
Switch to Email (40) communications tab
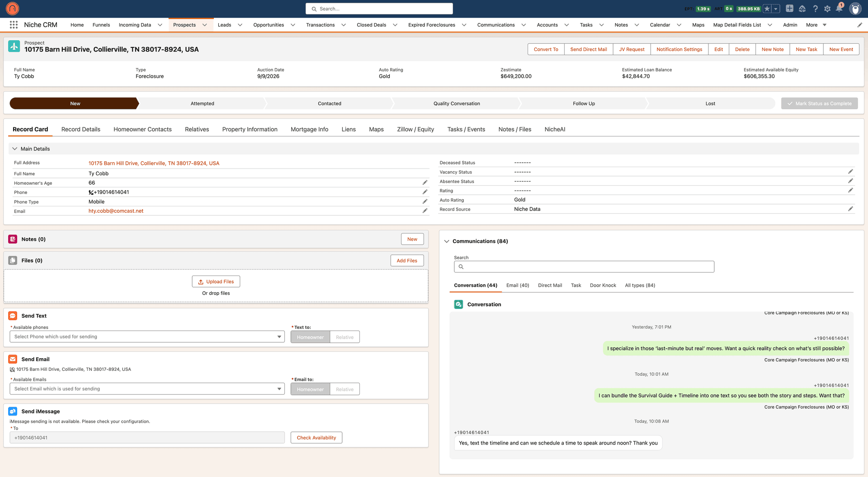point(518,285)
